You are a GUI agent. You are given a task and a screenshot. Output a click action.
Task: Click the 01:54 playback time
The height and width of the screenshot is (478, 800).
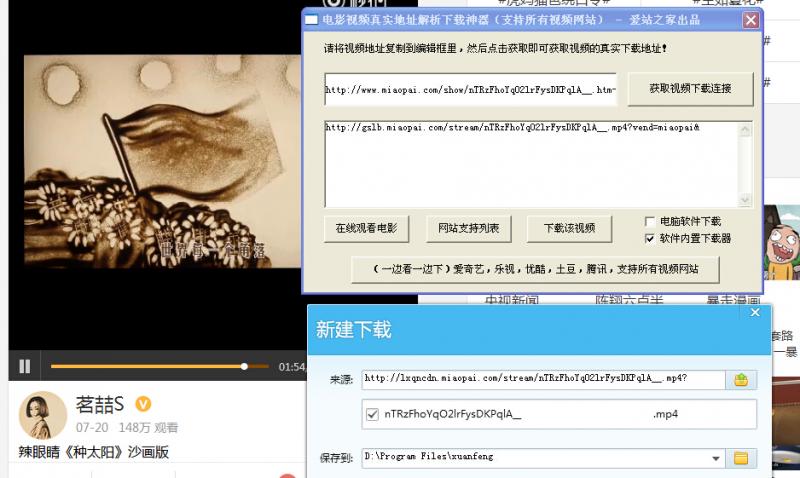click(x=291, y=367)
